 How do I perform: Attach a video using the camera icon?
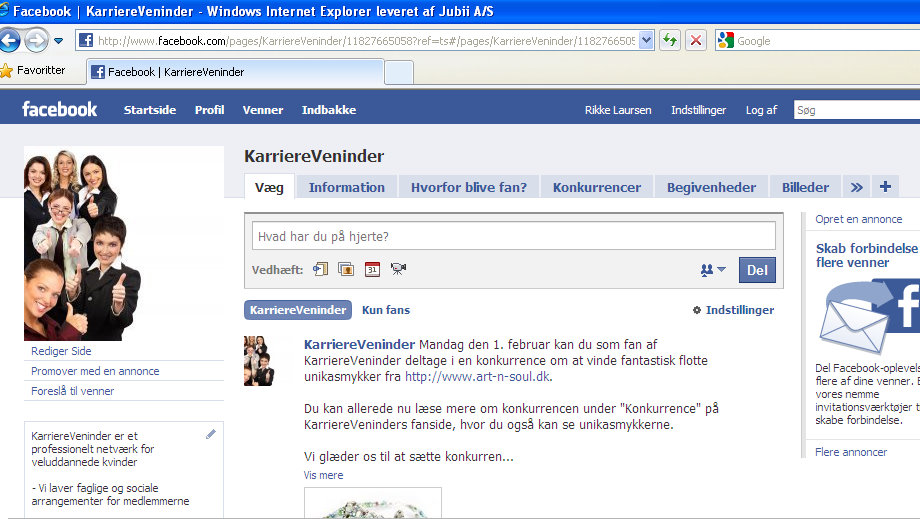tap(398, 269)
